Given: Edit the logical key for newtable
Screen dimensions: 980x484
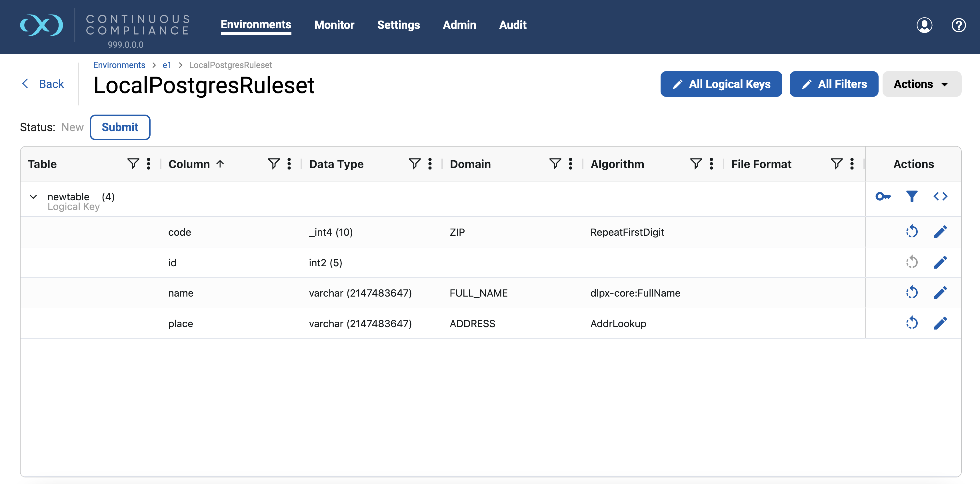Looking at the screenshot, I should click(883, 197).
